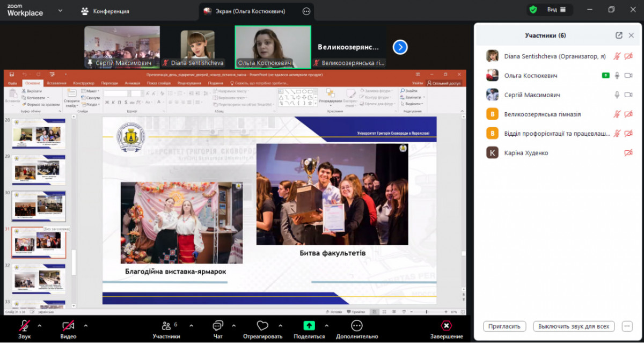Switch to the Конференция tab
This screenshot has width=644, height=343.
(105, 11)
